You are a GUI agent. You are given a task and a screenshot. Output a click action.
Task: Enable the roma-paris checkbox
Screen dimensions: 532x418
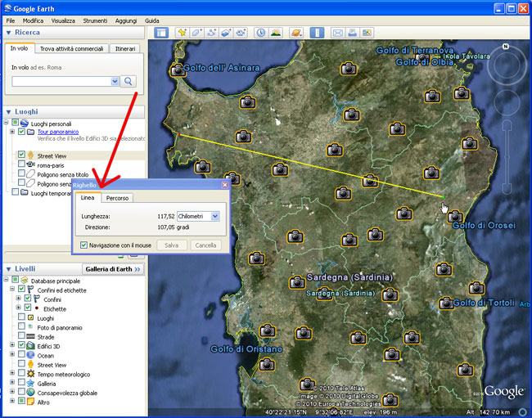21,164
